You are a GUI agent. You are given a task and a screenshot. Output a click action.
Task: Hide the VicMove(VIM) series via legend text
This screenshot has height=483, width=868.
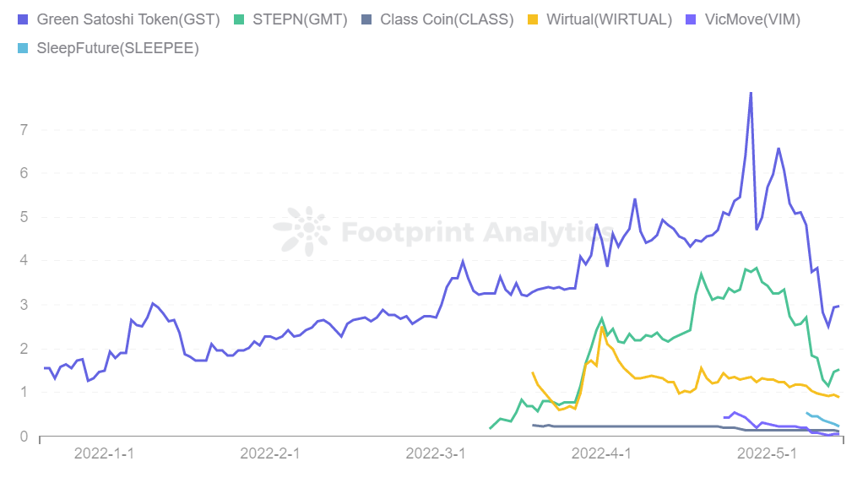(753, 20)
